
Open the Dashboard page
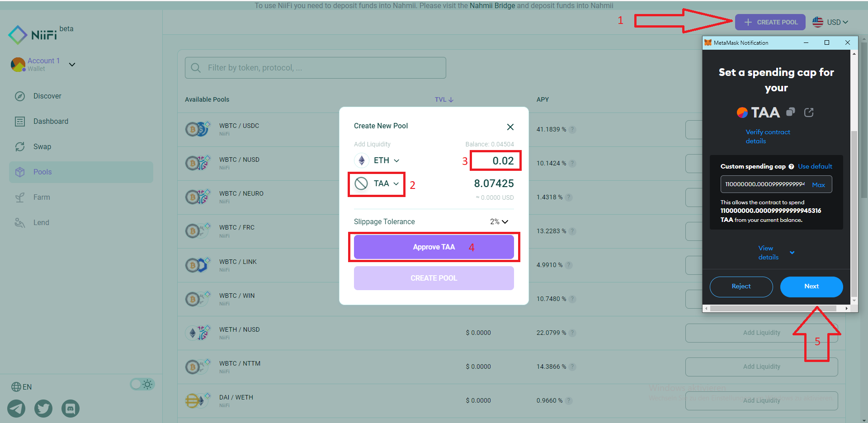coord(51,121)
